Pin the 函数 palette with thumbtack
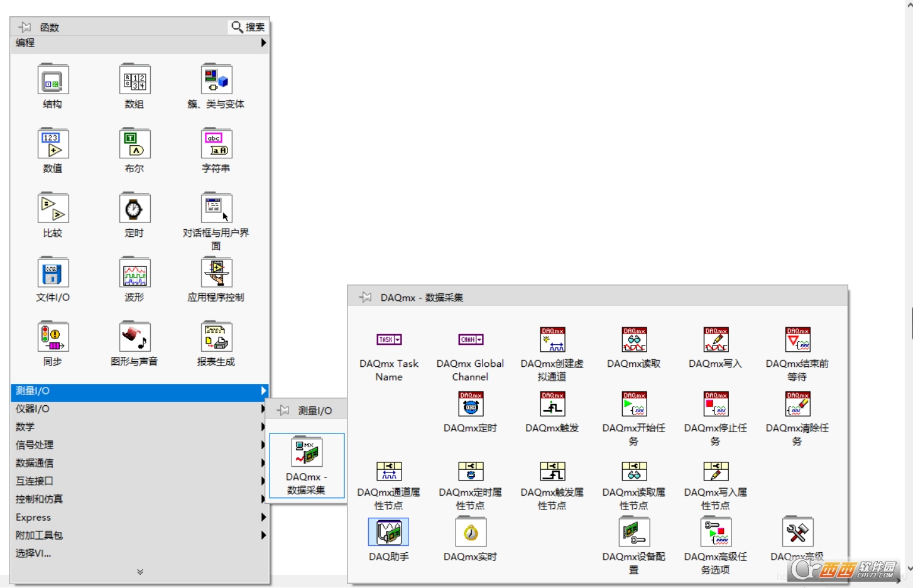The image size is (913, 588). [25, 27]
